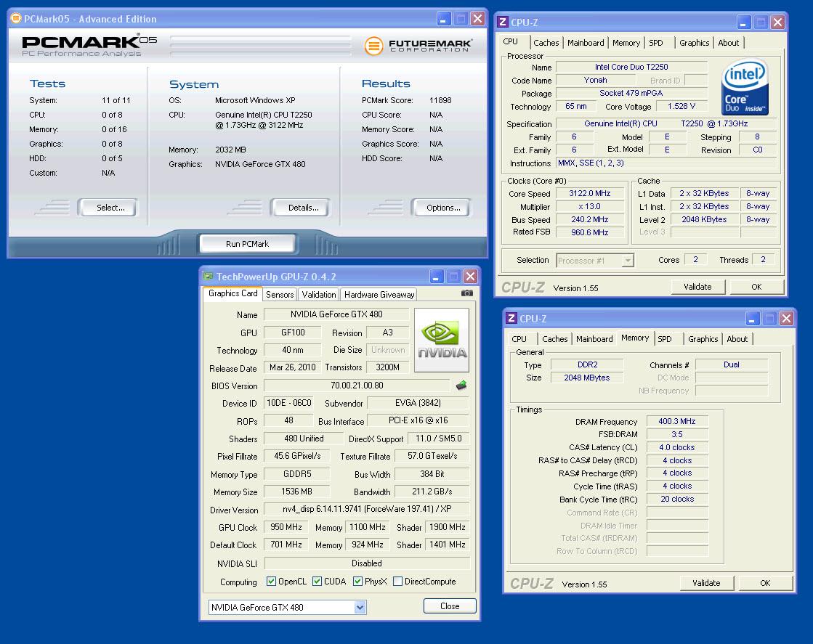Screen dimensions: 813x644
Task: Open the Processor #1 selection dropdown
Action: [628, 261]
